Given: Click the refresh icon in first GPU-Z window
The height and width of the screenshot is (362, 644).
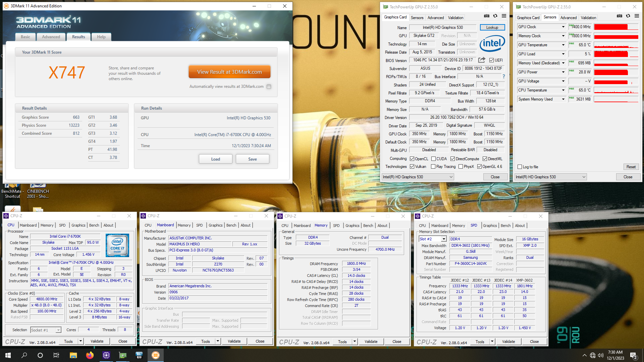Looking at the screenshot, I should (x=495, y=16).
